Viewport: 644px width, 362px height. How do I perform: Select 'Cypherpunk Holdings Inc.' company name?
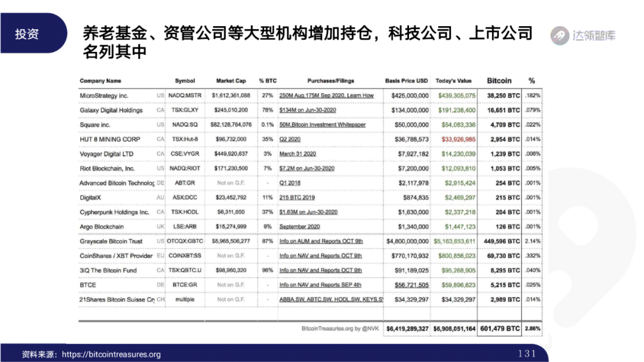(114, 212)
